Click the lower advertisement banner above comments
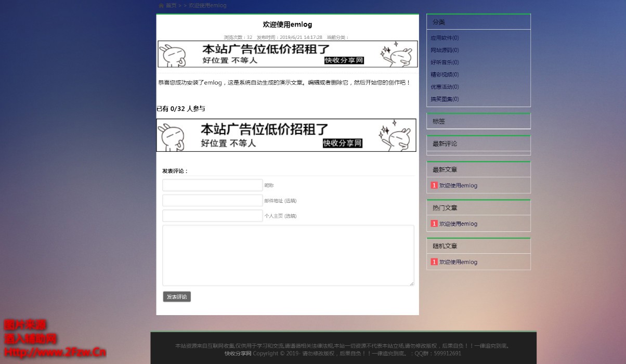626x364 pixels. pos(286,135)
